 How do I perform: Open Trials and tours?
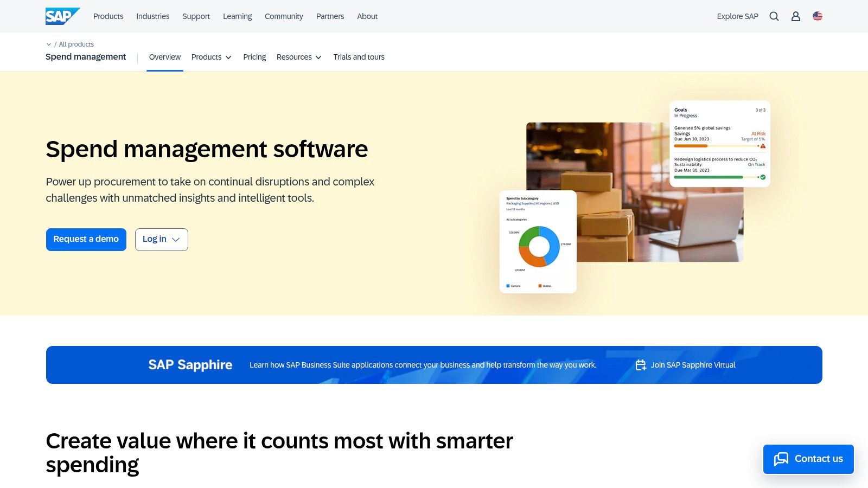pyautogui.click(x=359, y=57)
